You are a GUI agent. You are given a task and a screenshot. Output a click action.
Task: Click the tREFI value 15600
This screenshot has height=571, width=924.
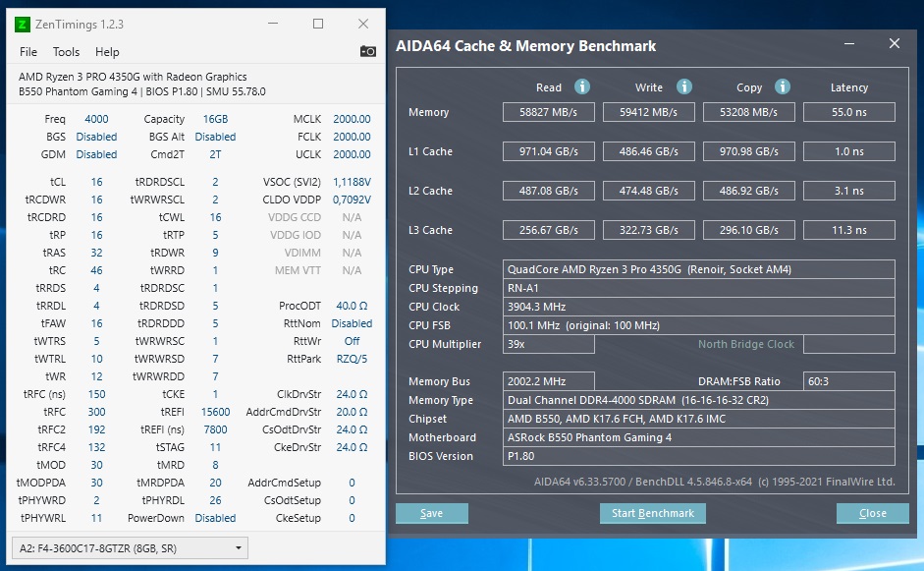pos(215,413)
